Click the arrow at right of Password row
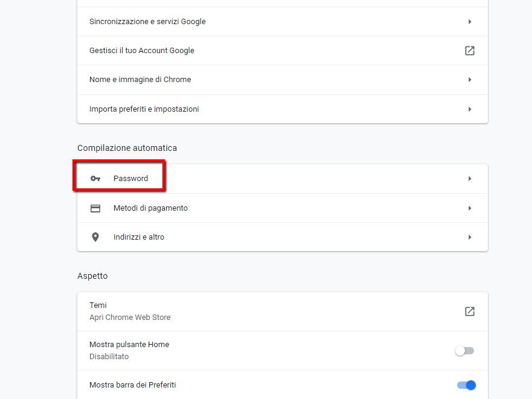Image resolution: width=532 pixels, height=399 pixels. 469,179
